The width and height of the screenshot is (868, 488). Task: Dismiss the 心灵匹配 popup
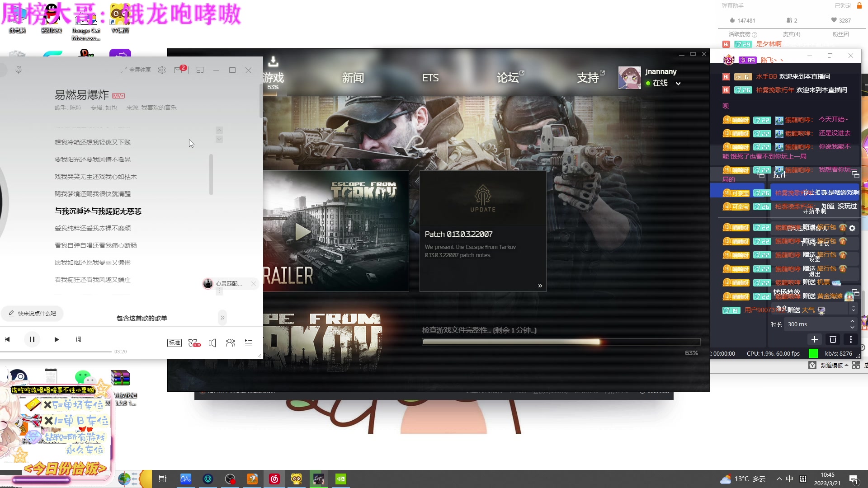pos(254,284)
